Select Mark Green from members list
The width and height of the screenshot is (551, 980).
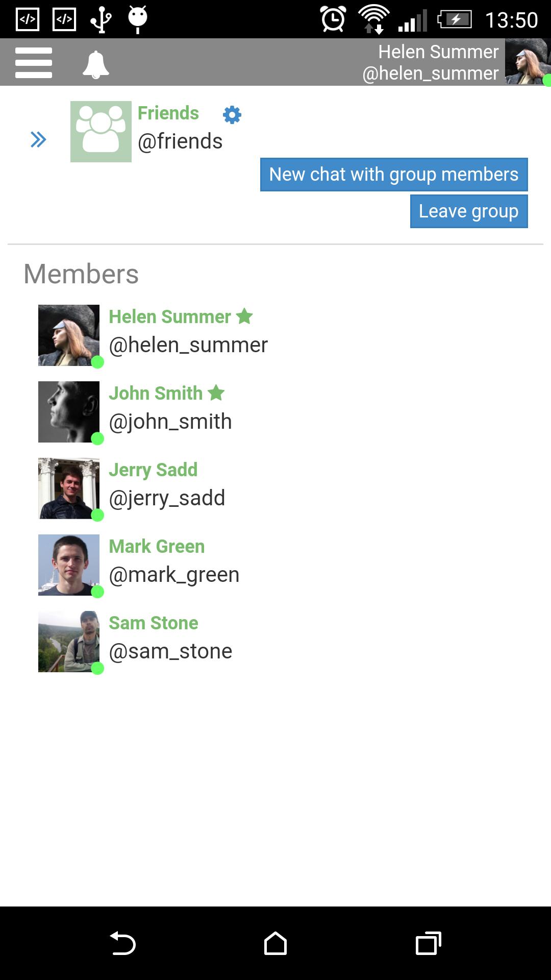click(x=157, y=547)
